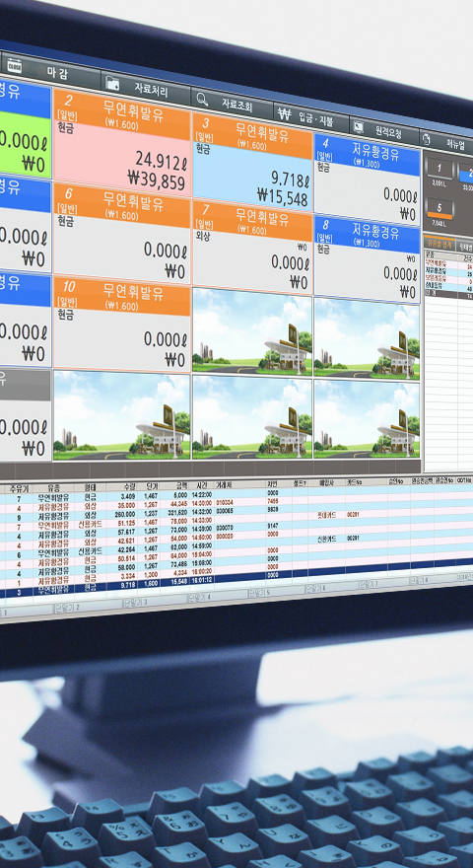This screenshot has width=473, height=868.
Task: Click the 단말기 2 status tab
Action: point(89,608)
